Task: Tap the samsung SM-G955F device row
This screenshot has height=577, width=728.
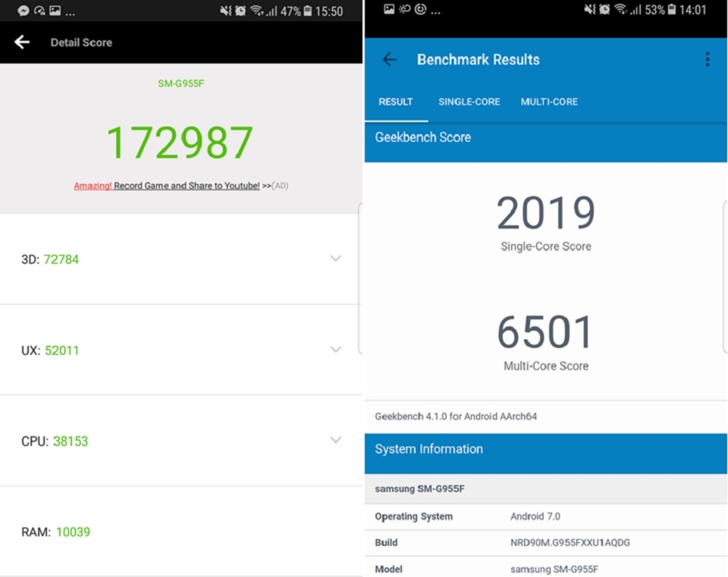Action: [x=546, y=489]
